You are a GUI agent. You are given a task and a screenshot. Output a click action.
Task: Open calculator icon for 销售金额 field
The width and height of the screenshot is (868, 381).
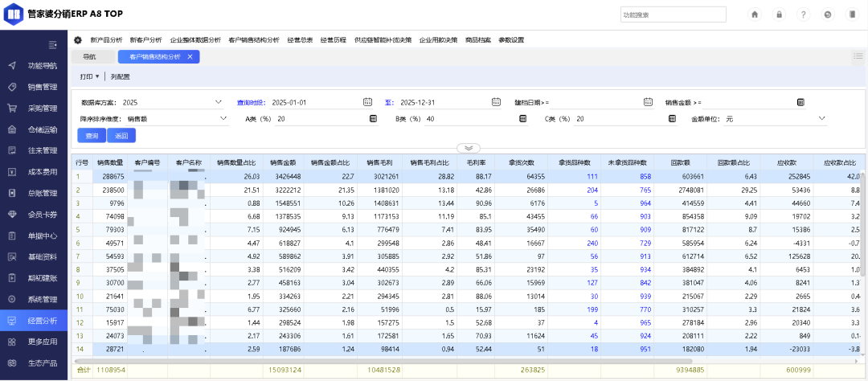coord(800,102)
